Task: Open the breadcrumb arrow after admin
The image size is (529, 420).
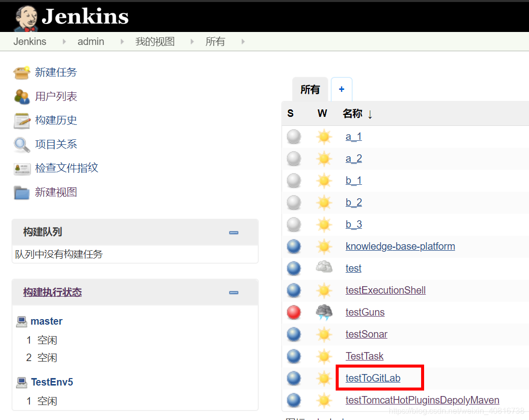Action: (122, 41)
